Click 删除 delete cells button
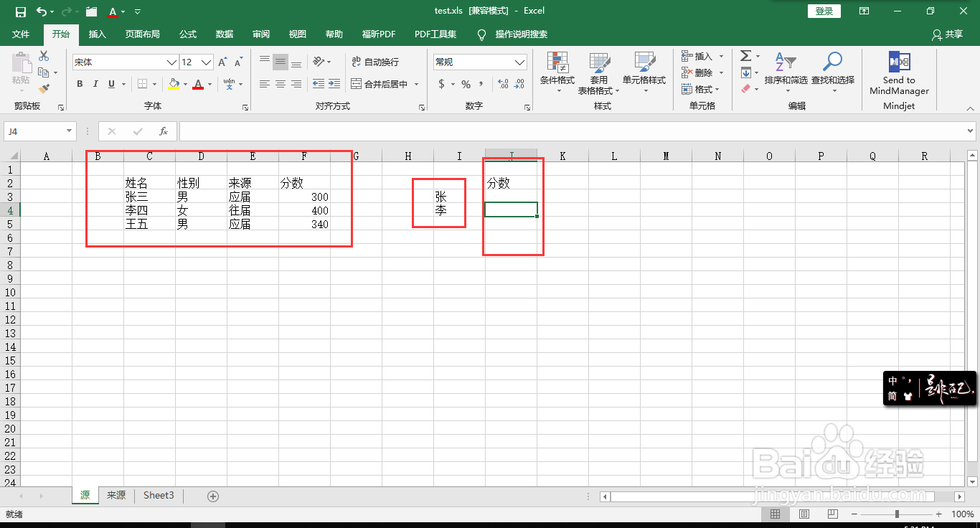Screen dimensions: 980x528 (x=697, y=72)
